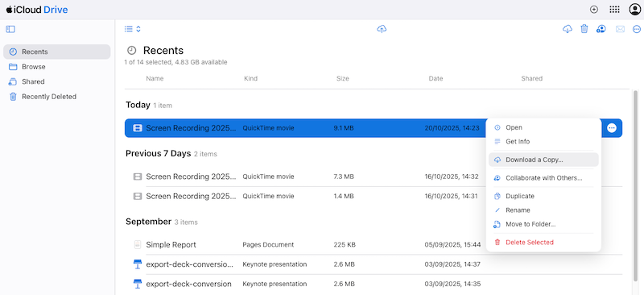Image resolution: width=644 pixels, height=295 pixels.
Task: Open the toolbar more options ellipsis
Action: [x=637, y=29]
